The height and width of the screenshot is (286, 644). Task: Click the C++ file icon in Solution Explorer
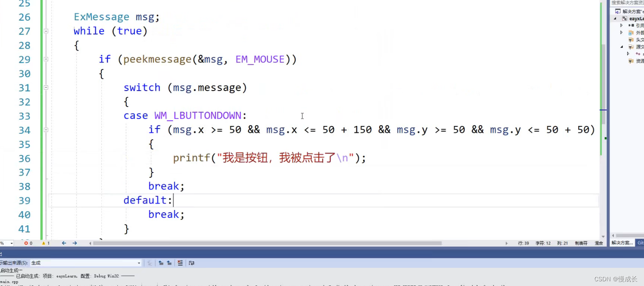[638, 54]
